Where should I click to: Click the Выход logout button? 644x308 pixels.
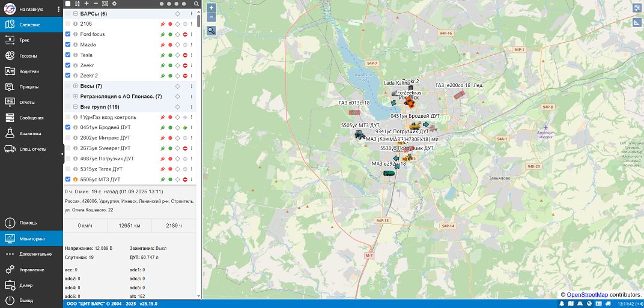[x=26, y=300]
